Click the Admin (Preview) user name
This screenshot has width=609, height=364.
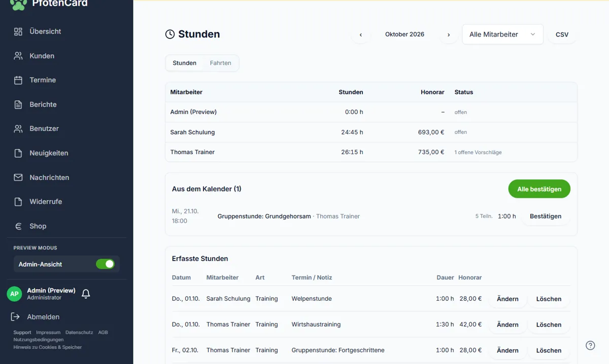(51, 290)
